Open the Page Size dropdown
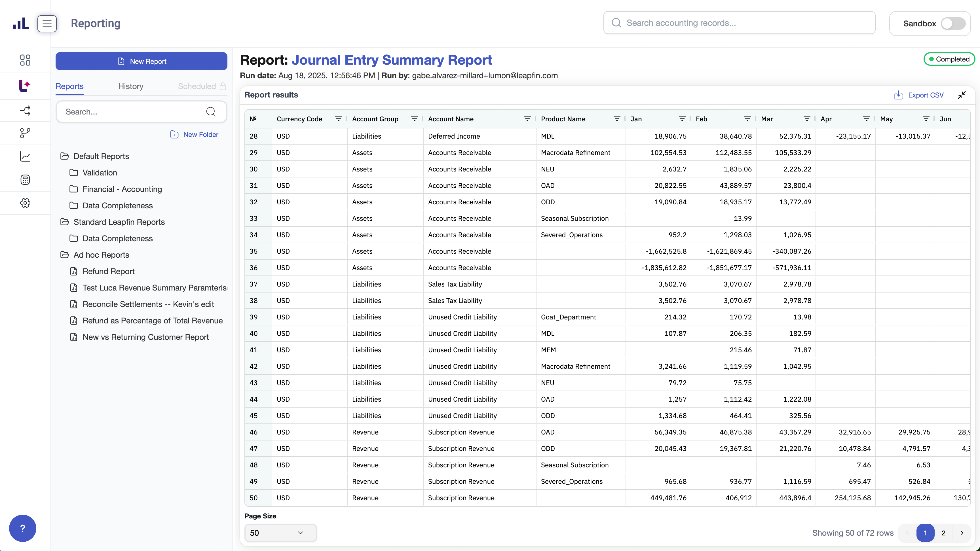 280,533
